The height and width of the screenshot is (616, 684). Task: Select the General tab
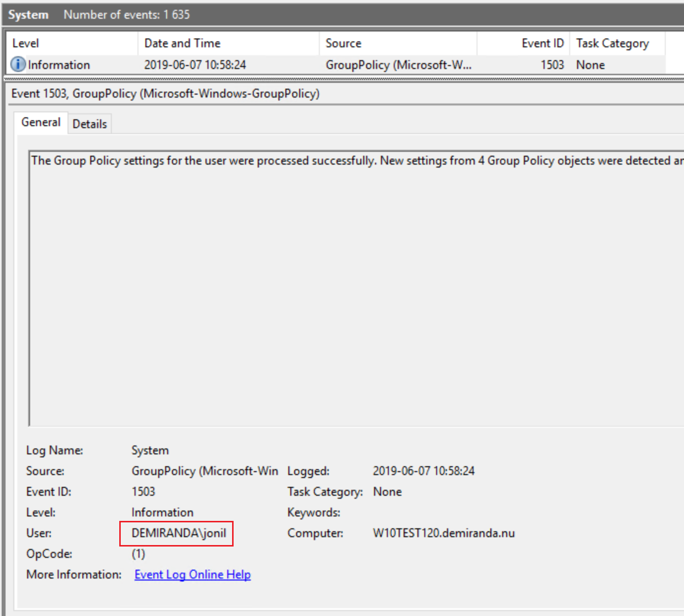[41, 122]
